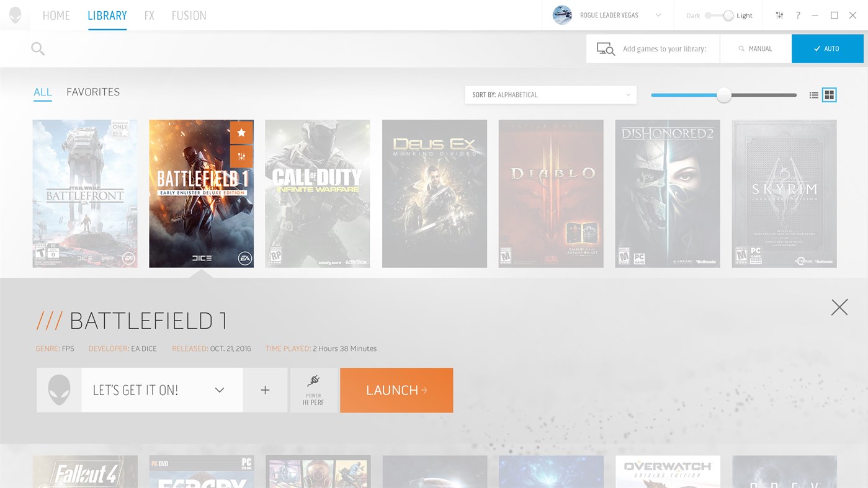The height and width of the screenshot is (488, 868).
Task: Close the Battlefield 1 details panel
Action: point(839,307)
